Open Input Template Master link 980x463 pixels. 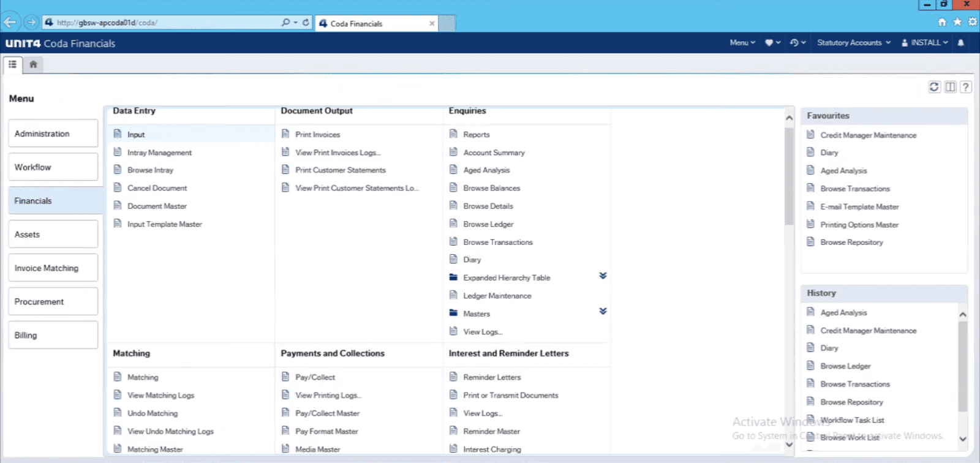pos(164,225)
